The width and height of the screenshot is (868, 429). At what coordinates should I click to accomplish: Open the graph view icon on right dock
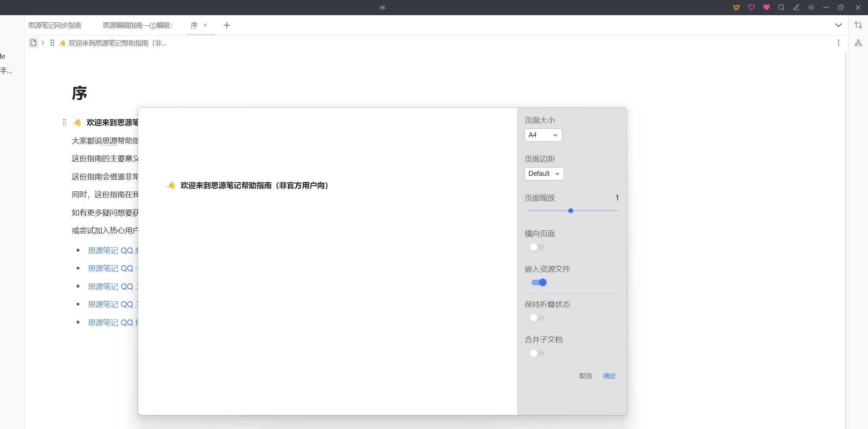[858, 43]
